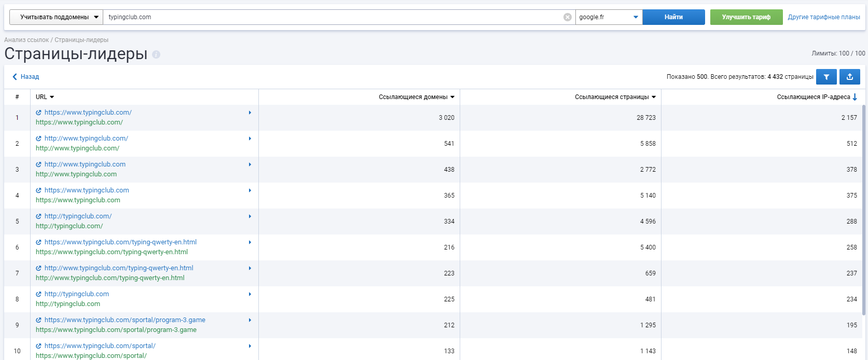This screenshot has height=360, width=868.
Task: Expand row 5 typingclub.com URL arrow
Action: 250,216
